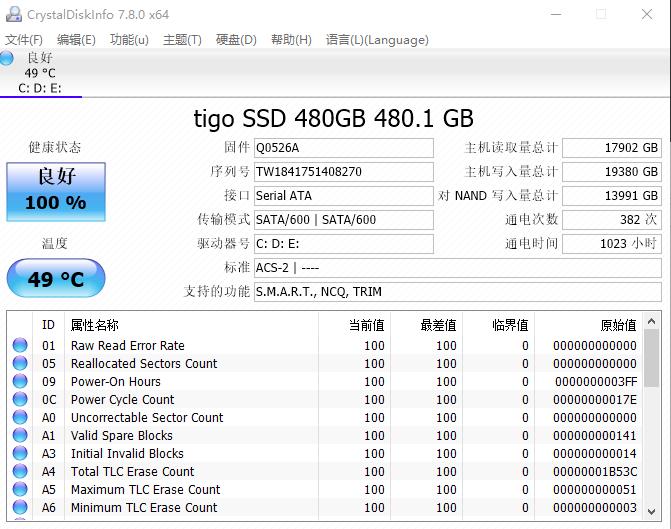Select the C: D: E: disk tab
Viewport: 671px width, 529px height.
click(x=40, y=73)
